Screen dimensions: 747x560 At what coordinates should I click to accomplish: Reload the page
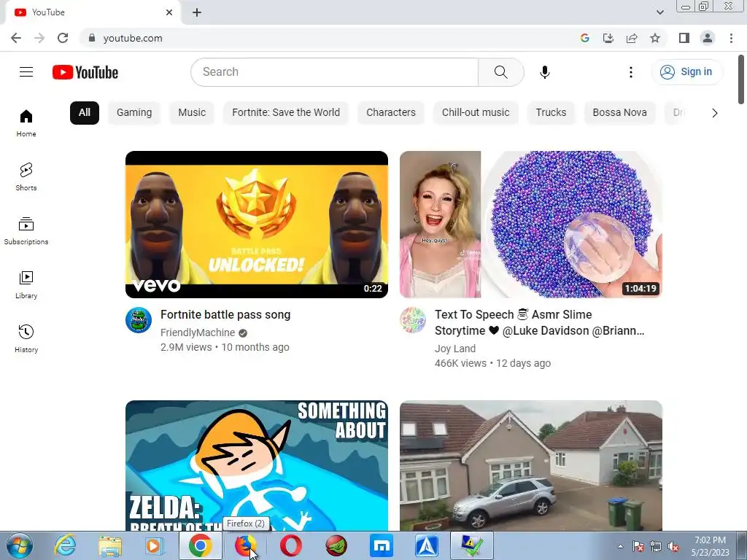(x=63, y=38)
